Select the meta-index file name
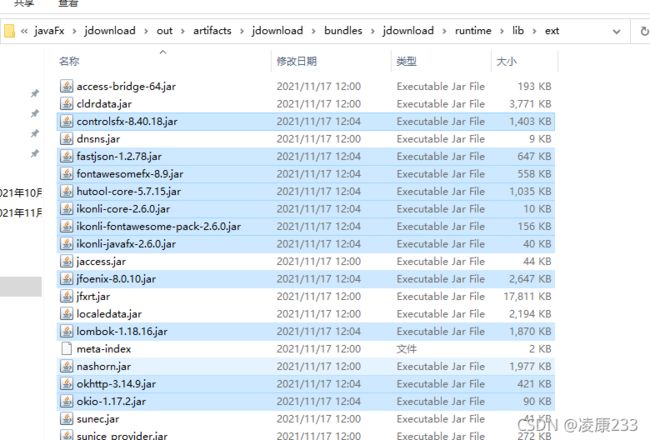This screenshot has height=440, width=650. [x=104, y=349]
